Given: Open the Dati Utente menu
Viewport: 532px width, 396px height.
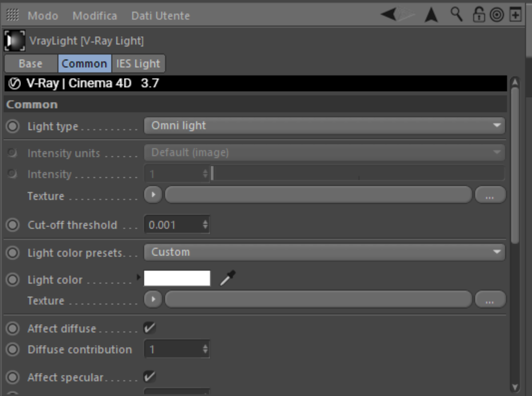Looking at the screenshot, I should coord(161,16).
